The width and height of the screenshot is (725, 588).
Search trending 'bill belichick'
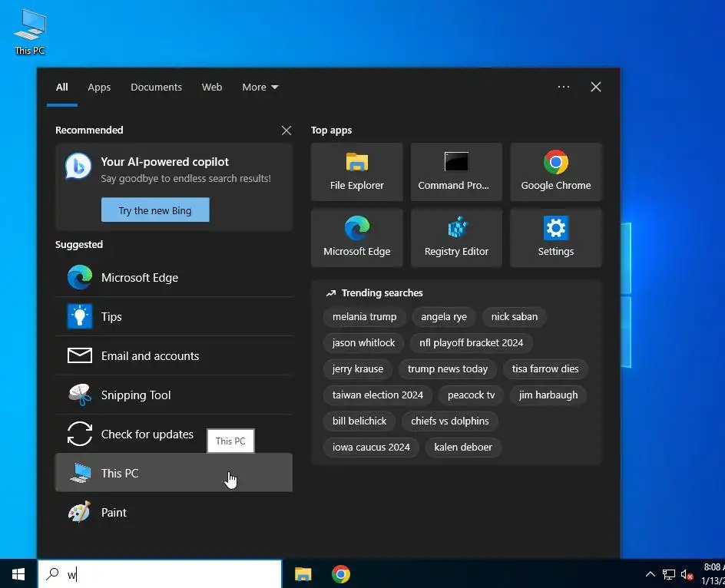pyautogui.click(x=359, y=421)
